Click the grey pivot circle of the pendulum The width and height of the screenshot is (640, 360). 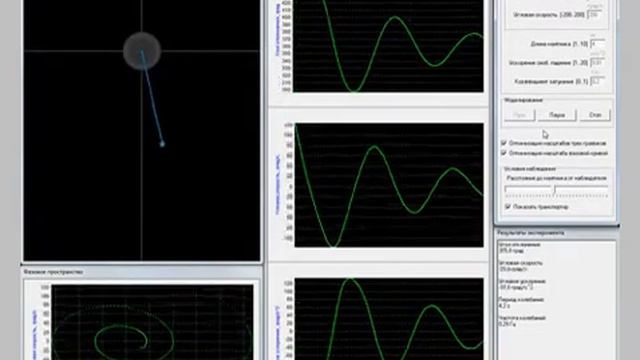[x=142, y=51]
